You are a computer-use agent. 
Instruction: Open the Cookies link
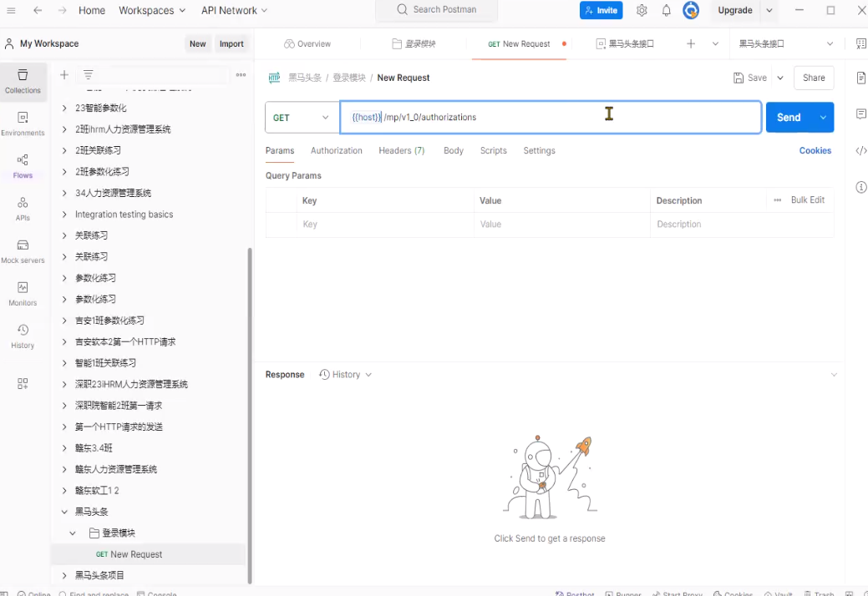pos(815,150)
